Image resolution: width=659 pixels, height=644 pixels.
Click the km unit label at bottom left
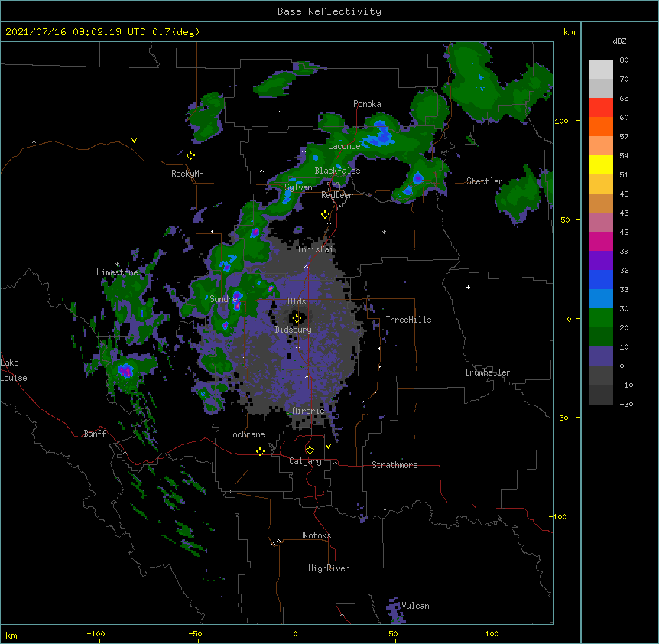pyautogui.click(x=11, y=635)
